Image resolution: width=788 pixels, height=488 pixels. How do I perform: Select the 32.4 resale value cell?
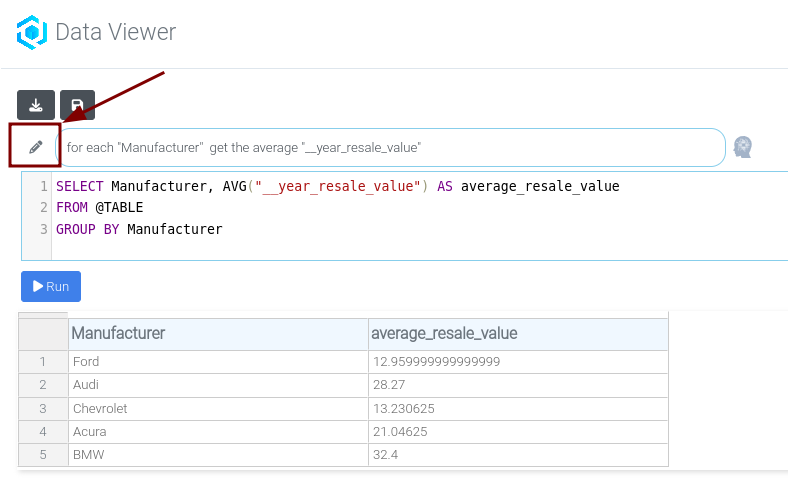click(517, 455)
